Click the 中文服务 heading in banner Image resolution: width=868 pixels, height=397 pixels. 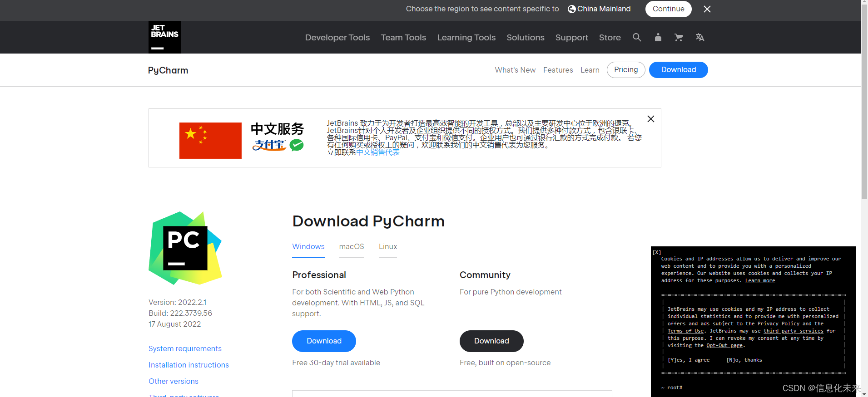[x=277, y=129]
